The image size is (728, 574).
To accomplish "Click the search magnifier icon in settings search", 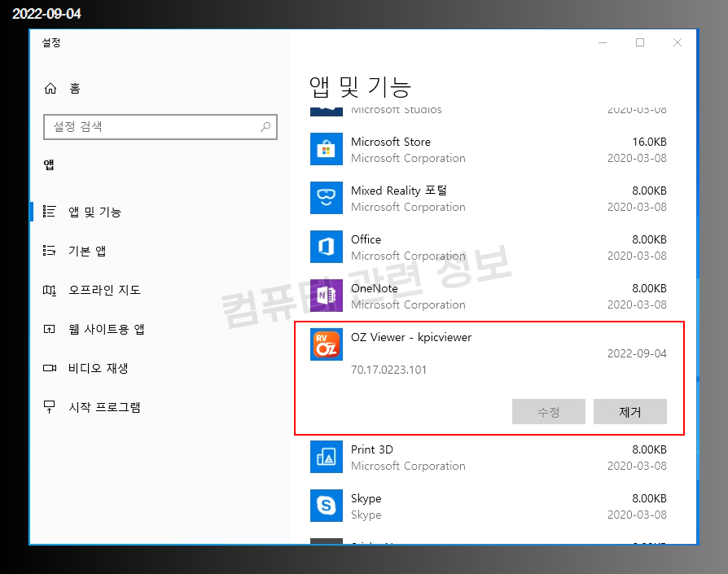I will pyautogui.click(x=265, y=127).
